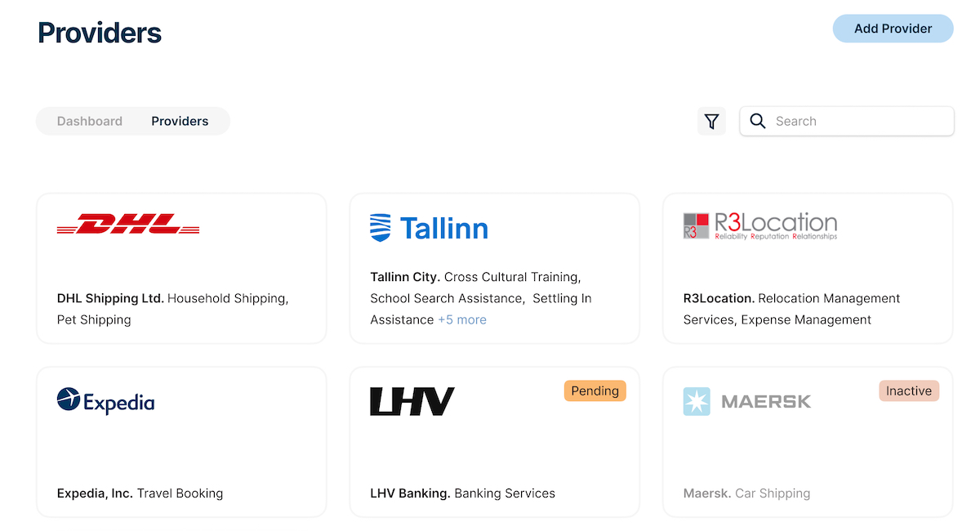The height and width of the screenshot is (531, 980).
Task: Select the Expedia, Inc. provider name
Action: point(95,493)
